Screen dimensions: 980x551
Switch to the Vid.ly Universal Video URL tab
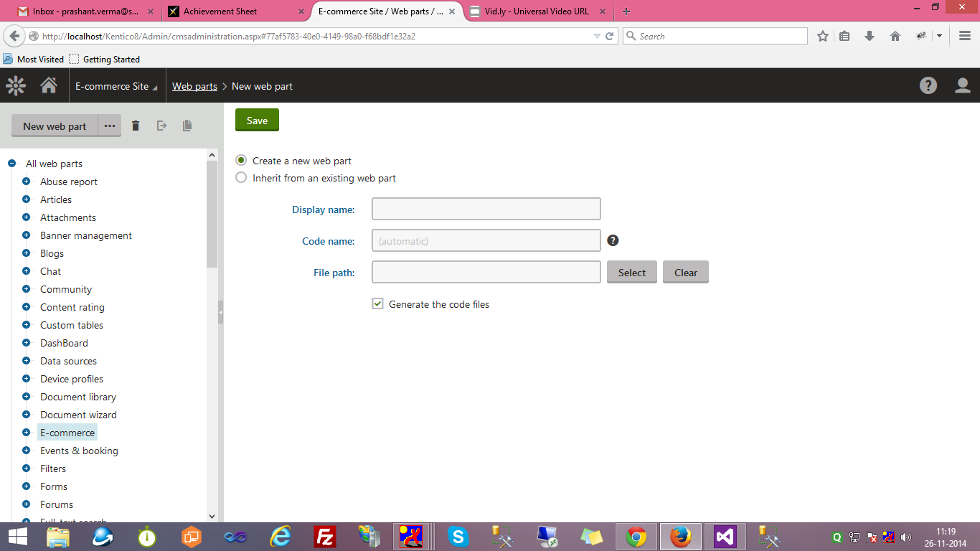click(537, 11)
